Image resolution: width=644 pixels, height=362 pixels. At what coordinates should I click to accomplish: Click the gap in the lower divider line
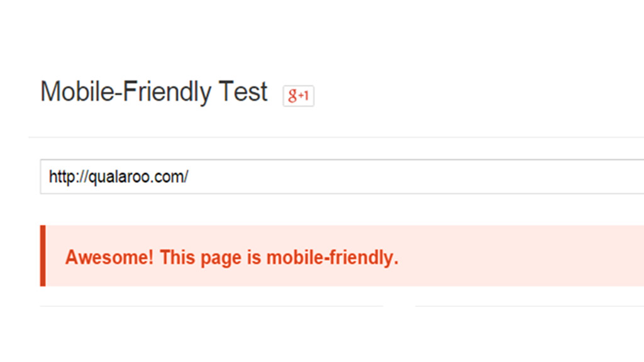click(399, 306)
